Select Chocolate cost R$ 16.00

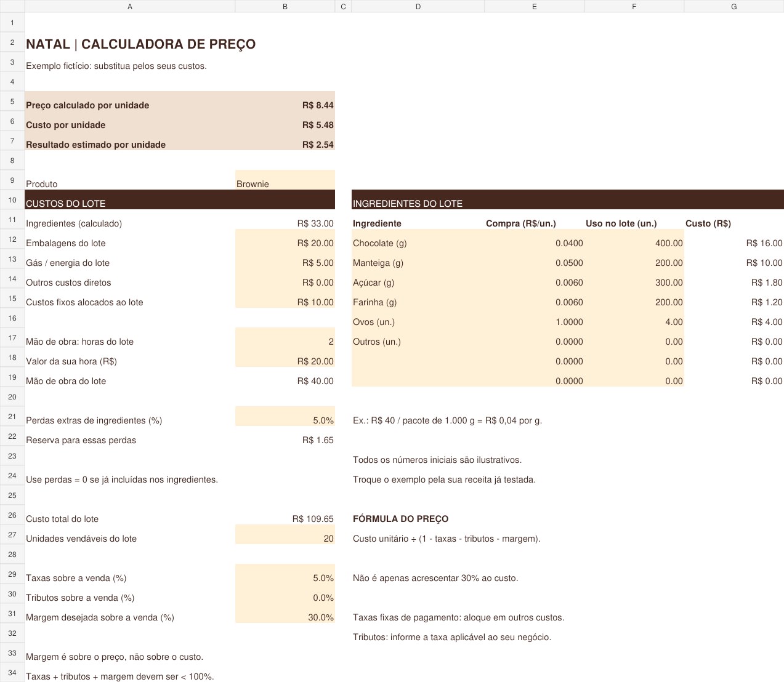point(734,239)
